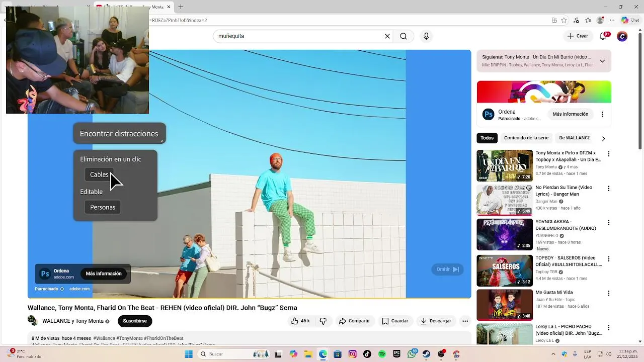Click Más información in the video ad overlay
The image size is (644, 362).
pyautogui.click(x=104, y=274)
